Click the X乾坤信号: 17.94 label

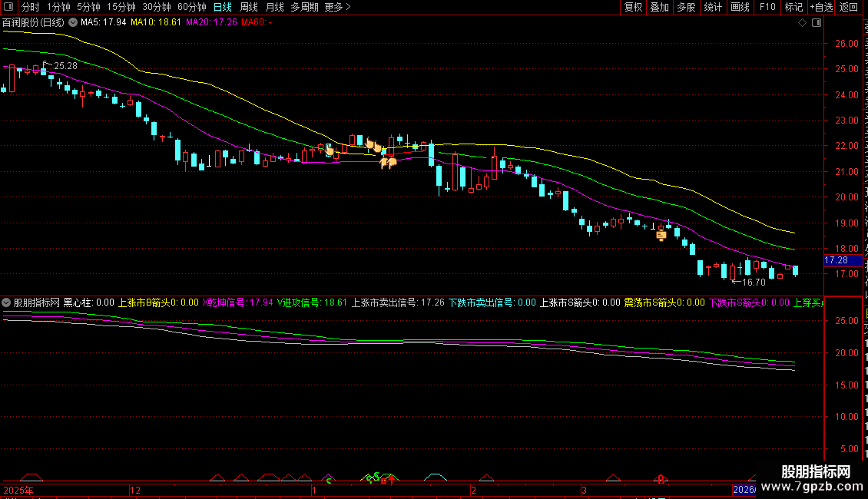(x=237, y=302)
